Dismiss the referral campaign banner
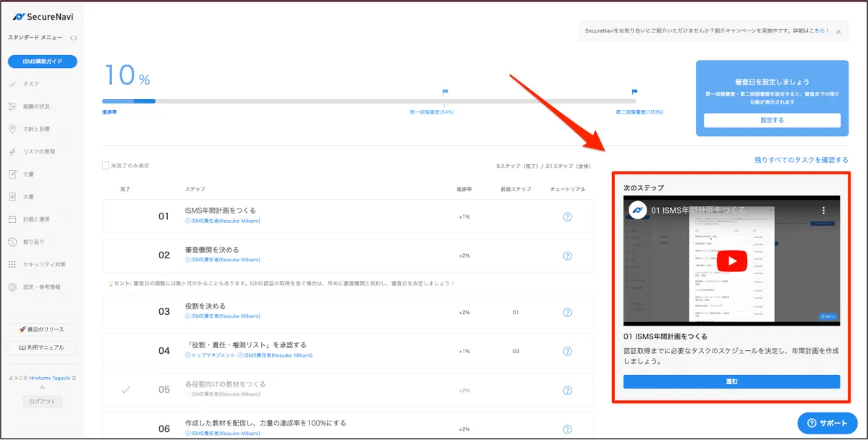 tap(838, 32)
